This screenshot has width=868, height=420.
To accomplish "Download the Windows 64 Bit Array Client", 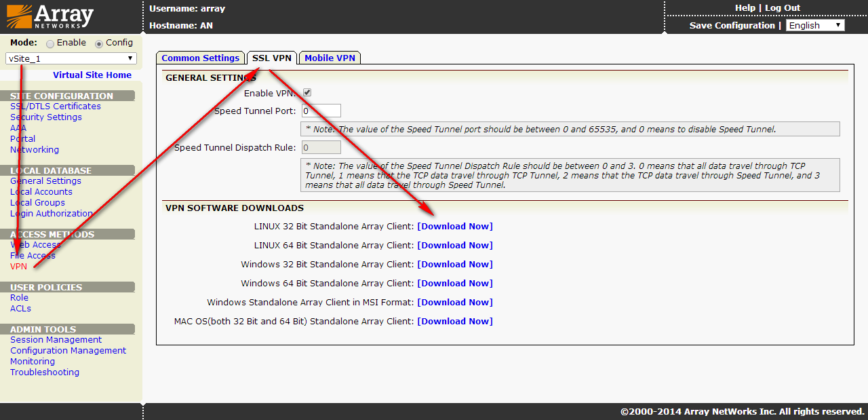I will tap(455, 283).
